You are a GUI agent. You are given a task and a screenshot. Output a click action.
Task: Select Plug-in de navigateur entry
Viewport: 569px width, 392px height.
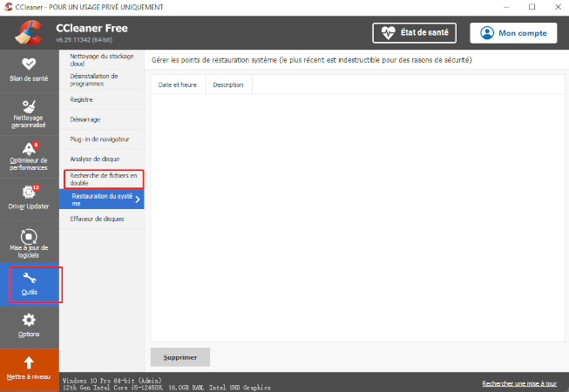[x=102, y=139]
